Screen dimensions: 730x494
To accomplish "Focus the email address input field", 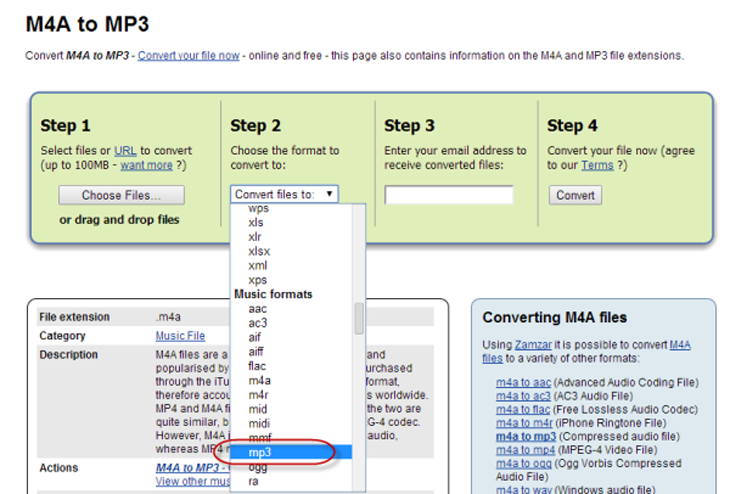I will click(x=449, y=195).
